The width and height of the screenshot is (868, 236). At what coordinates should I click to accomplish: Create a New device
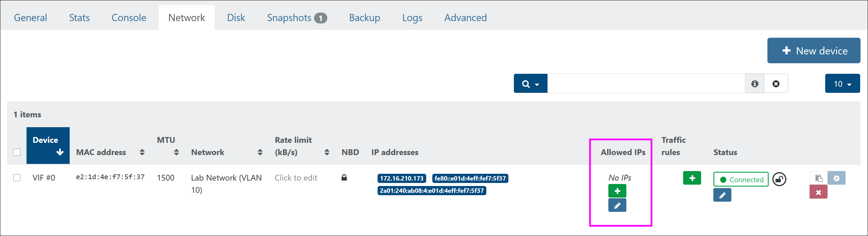coord(814,51)
